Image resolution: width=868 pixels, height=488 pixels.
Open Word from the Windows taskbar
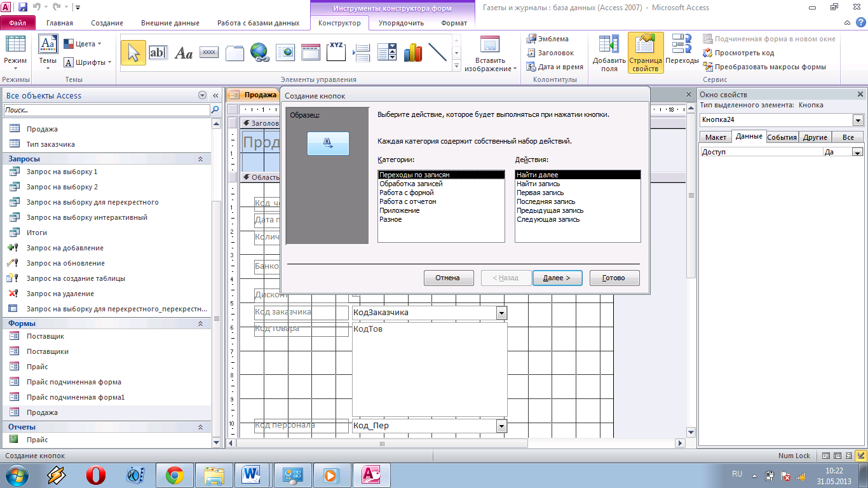(x=252, y=475)
